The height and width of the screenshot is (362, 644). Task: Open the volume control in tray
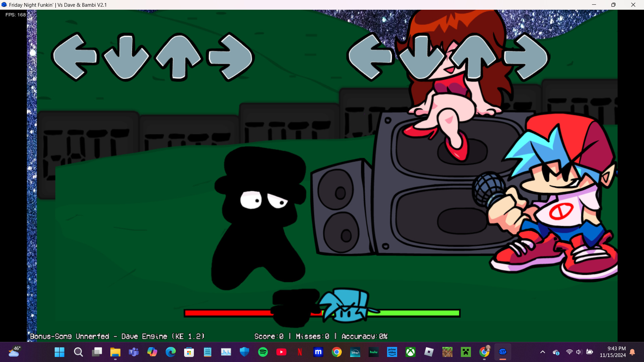pos(579,352)
